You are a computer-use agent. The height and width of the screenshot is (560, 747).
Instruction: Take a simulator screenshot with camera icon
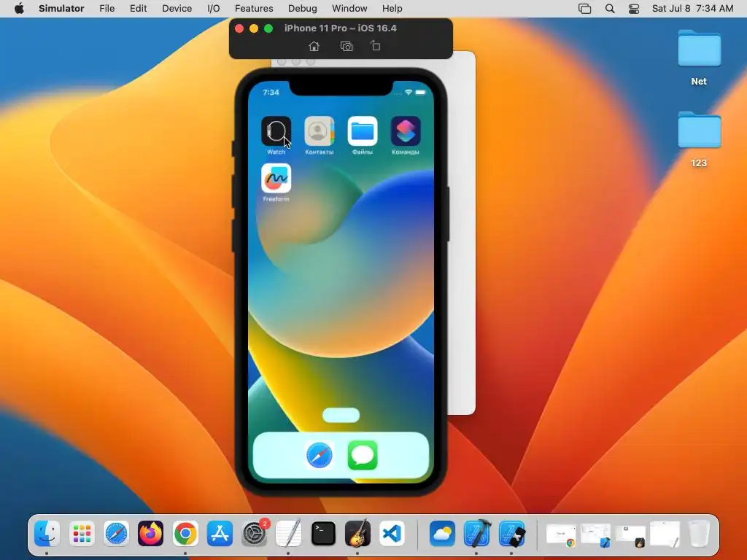click(347, 46)
